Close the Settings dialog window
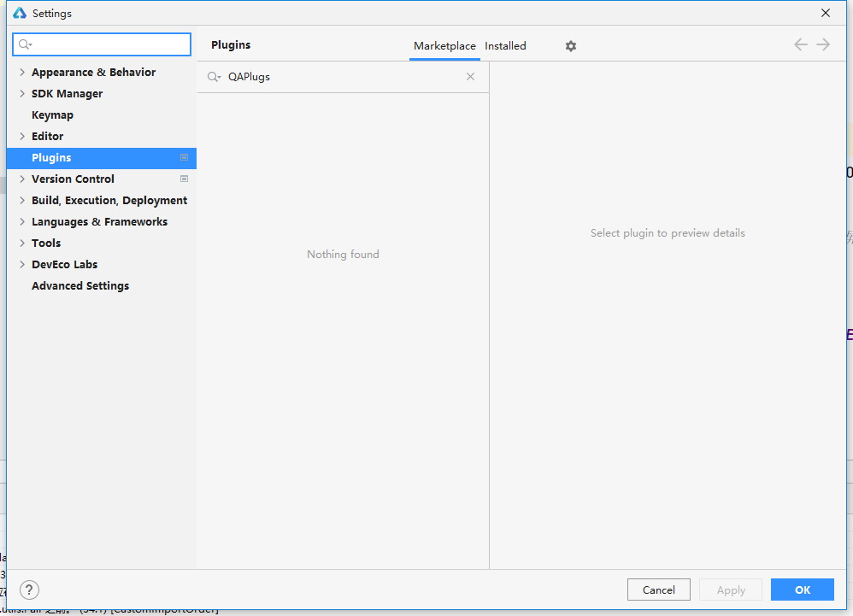The image size is (853, 616). 826,13
